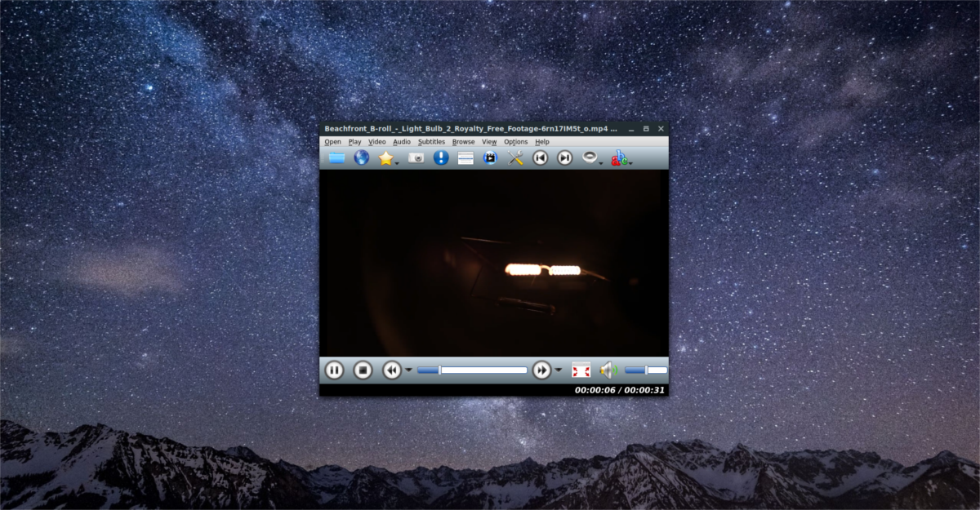The image size is (980, 510).
Task: Open the Open menu
Action: tap(332, 142)
